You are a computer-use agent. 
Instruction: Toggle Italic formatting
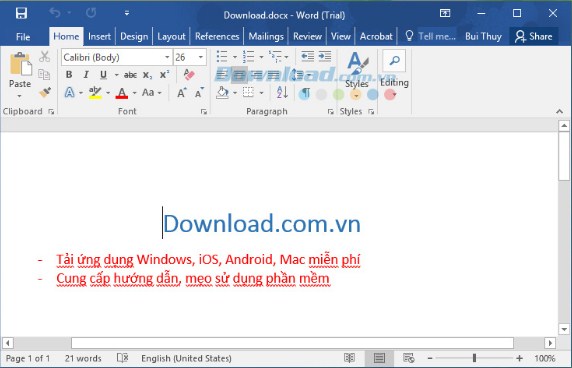pos(86,75)
